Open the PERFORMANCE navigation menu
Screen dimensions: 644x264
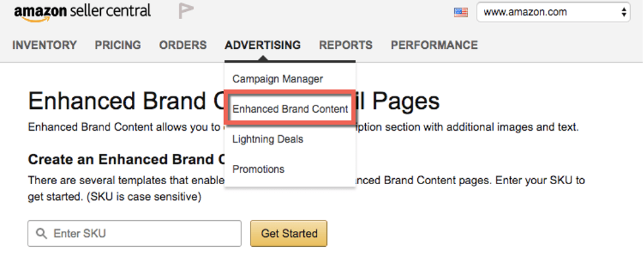(x=434, y=46)
